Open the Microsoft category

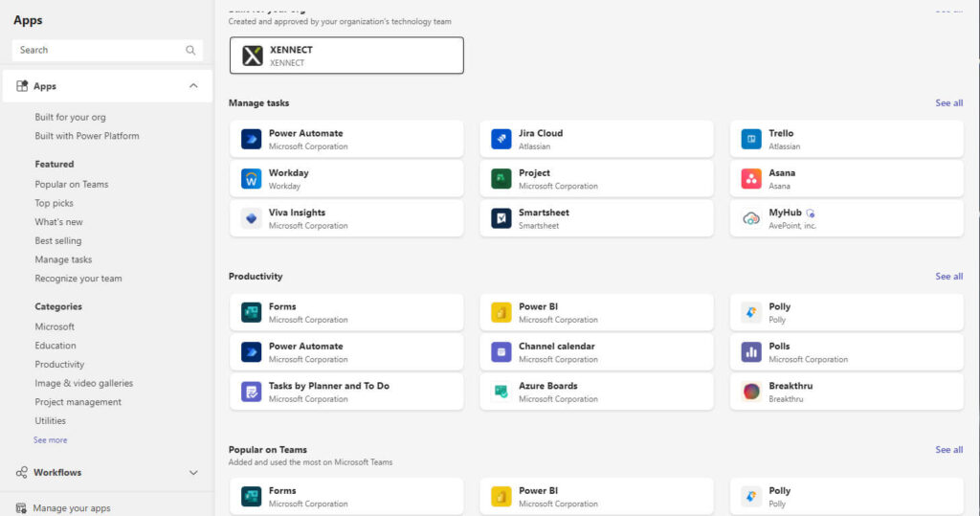click(x=55, y=326)
